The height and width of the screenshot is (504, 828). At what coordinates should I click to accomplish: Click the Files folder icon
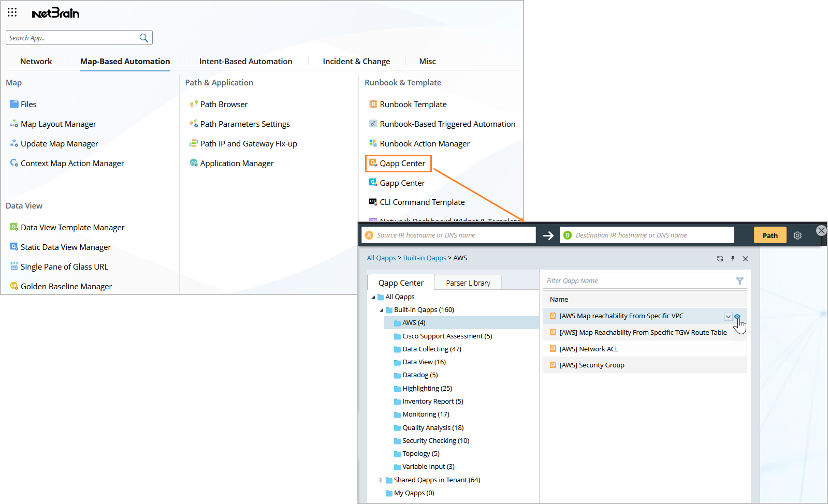pos(14,104)
